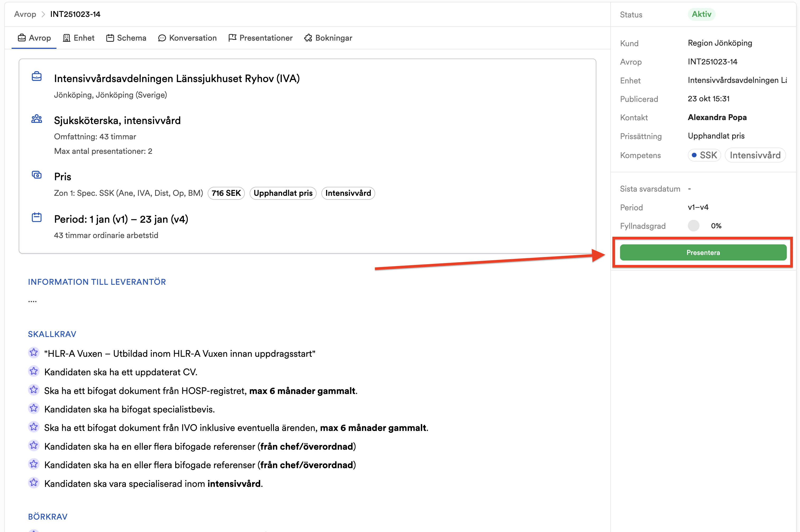Click text '43 timmar ordinarie arbetstid'

106,235
